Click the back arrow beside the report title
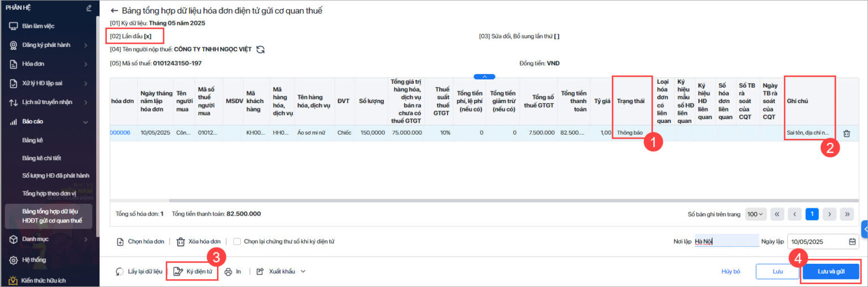The image size is (868, 287). 115,11
